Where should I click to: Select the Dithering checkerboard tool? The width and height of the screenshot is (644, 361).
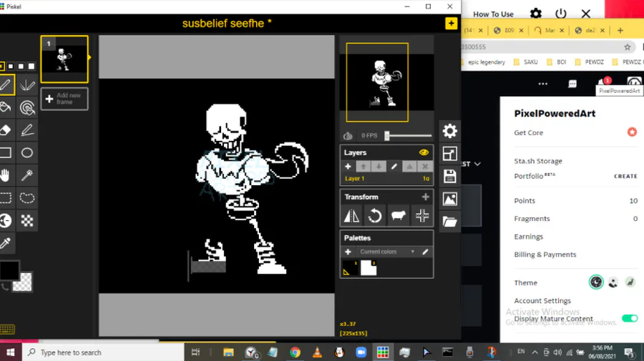point(27,220)
